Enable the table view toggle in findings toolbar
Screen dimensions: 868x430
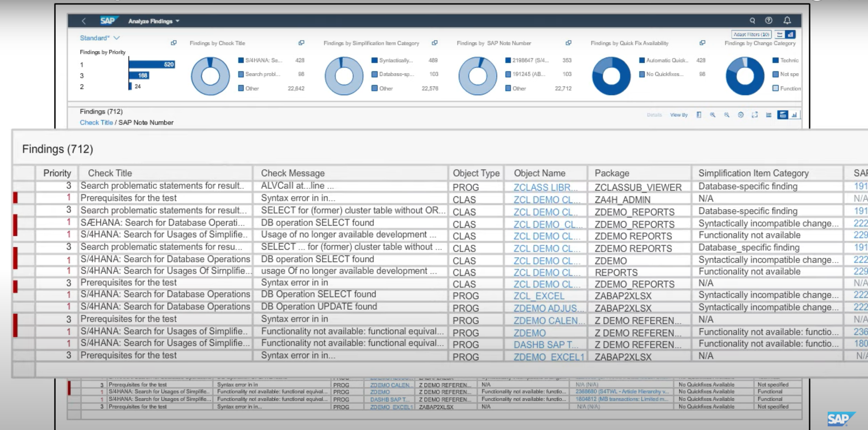click(x=784, y=115)
